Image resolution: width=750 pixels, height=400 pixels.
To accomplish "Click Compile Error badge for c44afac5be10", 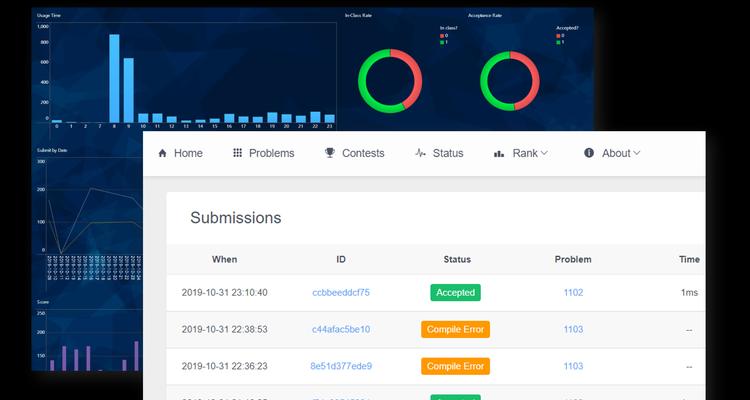I will click(x=455, y=329).
